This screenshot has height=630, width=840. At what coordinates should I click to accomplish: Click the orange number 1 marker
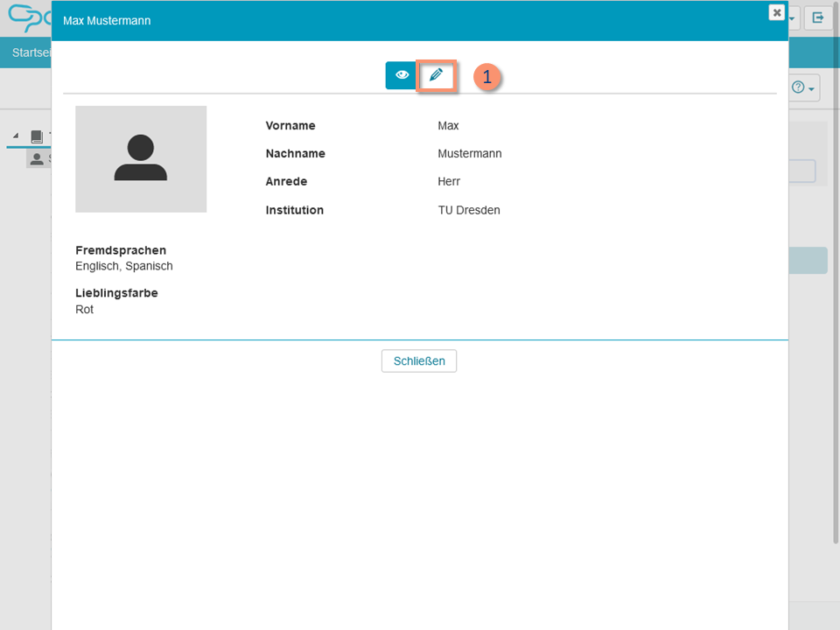(x=487, y=77)
